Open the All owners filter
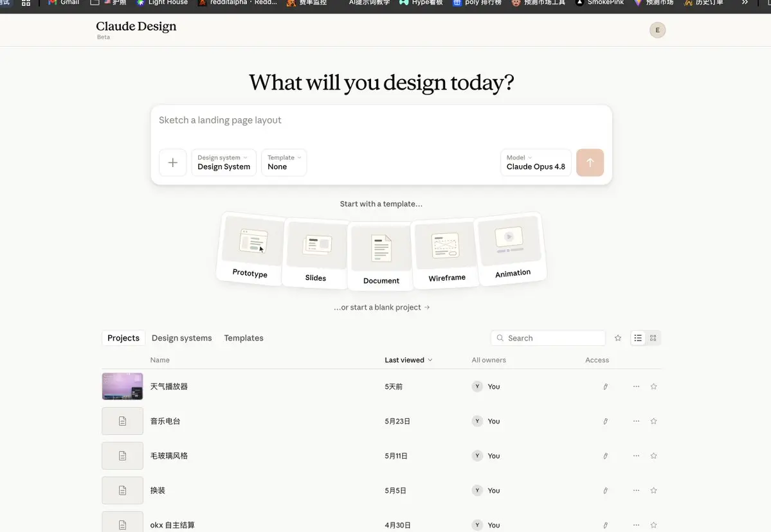Viewport: 771px width, 532px height. click(x=488, y=360)
